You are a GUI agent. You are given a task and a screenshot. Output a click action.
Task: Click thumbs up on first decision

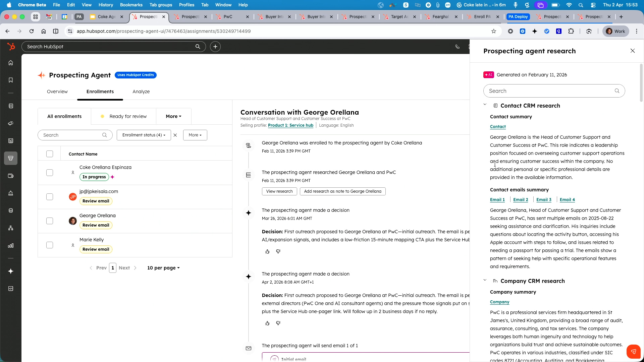point(267,251)
